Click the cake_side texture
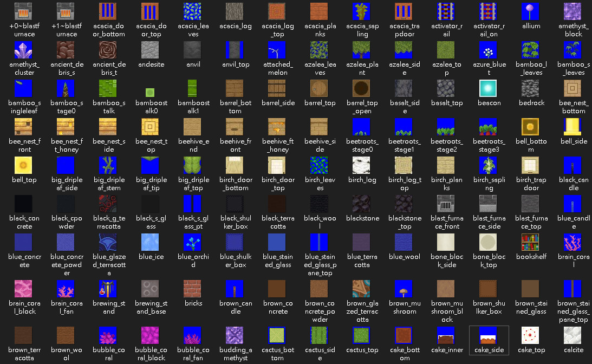 click(x=489, y=335)
